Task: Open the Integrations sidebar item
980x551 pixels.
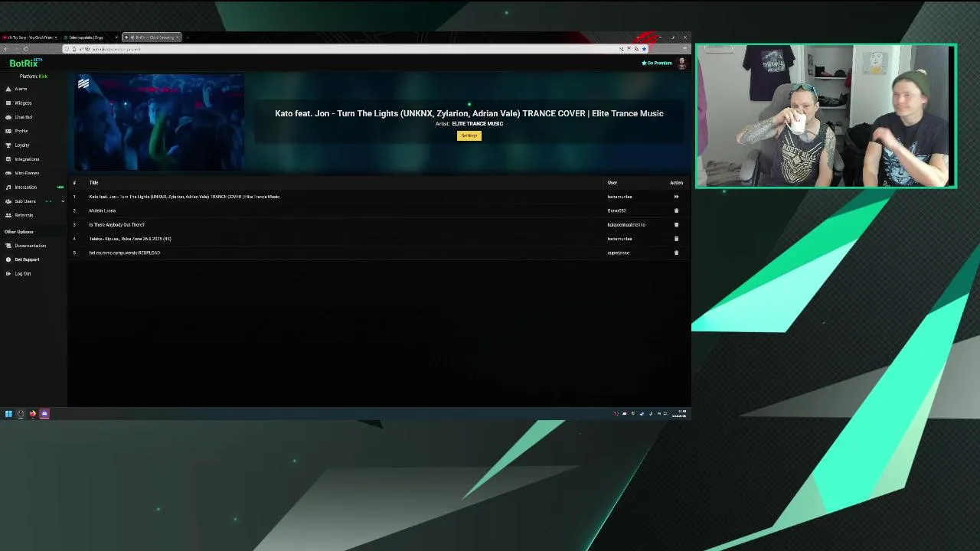Action: coord(27,159)
